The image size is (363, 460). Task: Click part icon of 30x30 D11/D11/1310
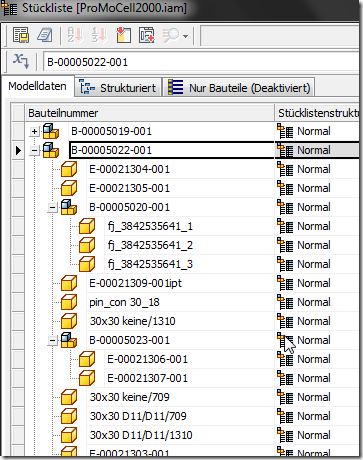69,435
